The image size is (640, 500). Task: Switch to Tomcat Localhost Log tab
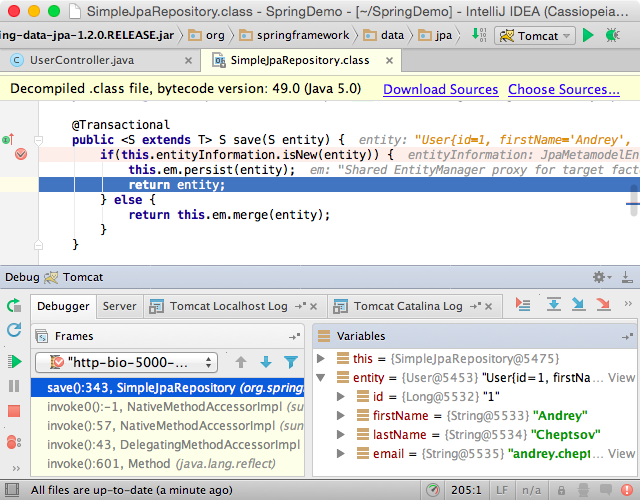[x=229, y=306]
